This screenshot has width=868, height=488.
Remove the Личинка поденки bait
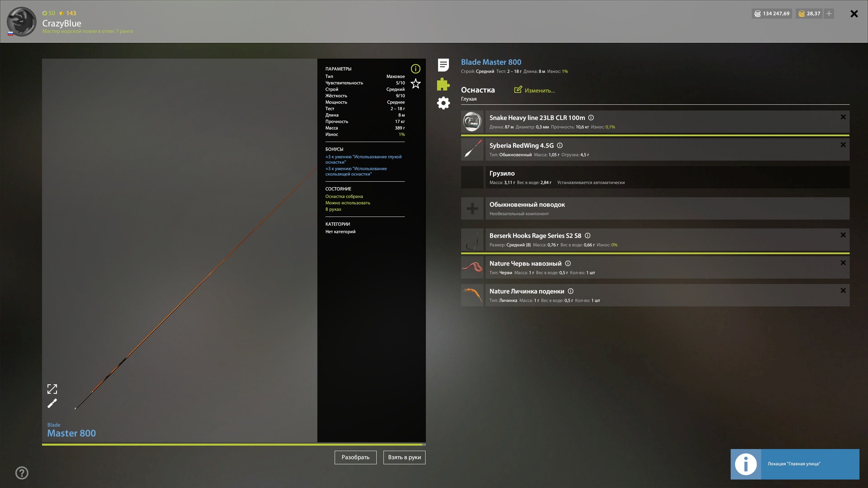click(x=843, y=290)
